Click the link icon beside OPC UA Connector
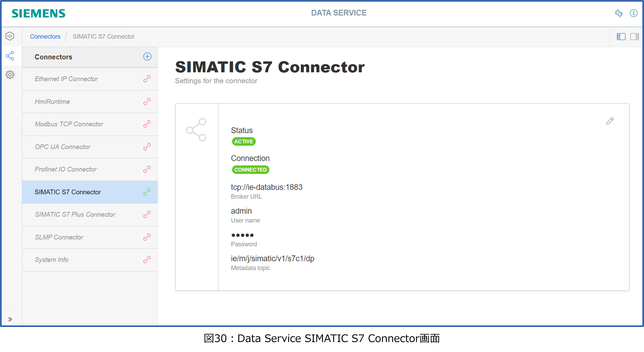Image resolution: width=644 pixels, height=352 pixels. tap(147, 147)
